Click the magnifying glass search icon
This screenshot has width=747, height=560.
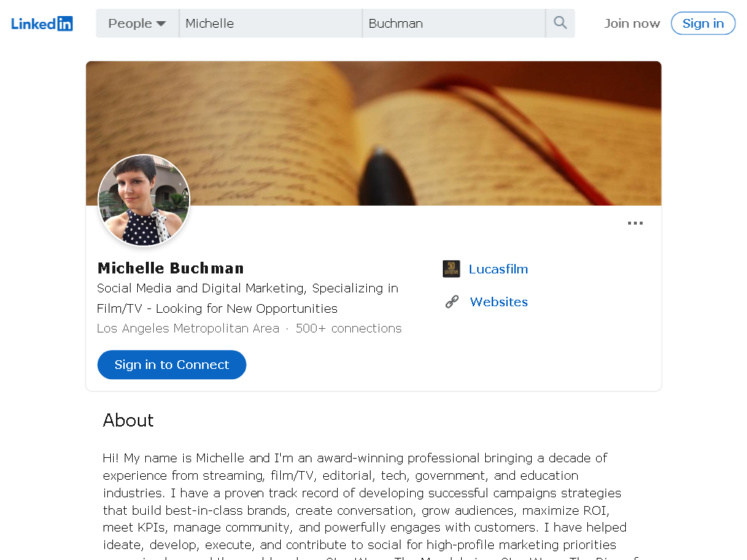560,23
